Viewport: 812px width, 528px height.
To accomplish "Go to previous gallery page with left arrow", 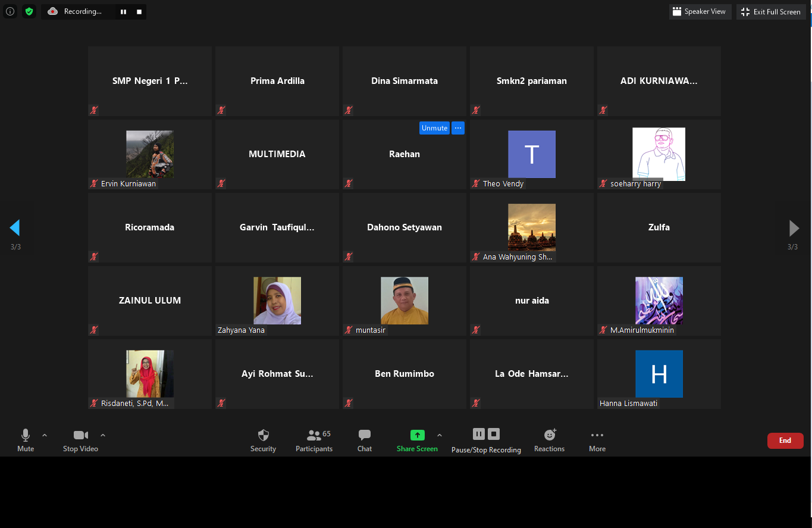I will tap(15, 228).
